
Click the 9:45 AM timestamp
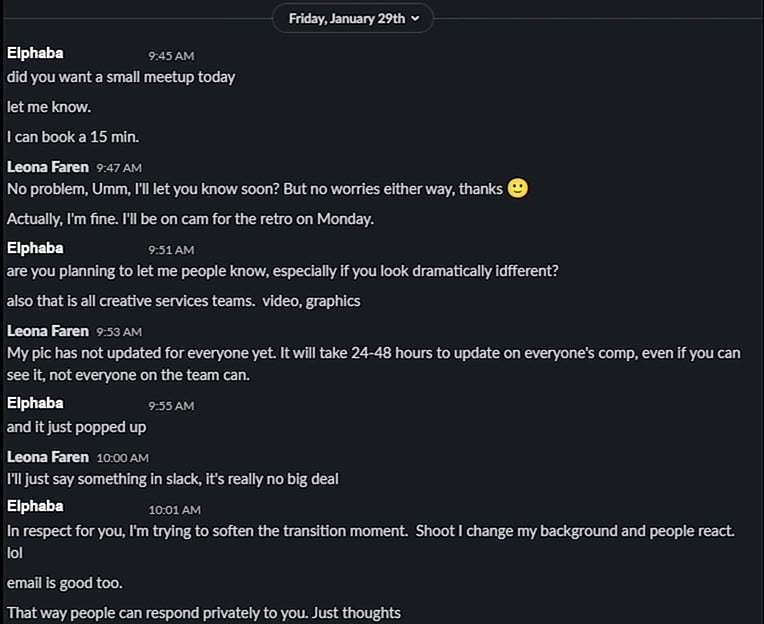pyautogui.click(x=171, y=56)
